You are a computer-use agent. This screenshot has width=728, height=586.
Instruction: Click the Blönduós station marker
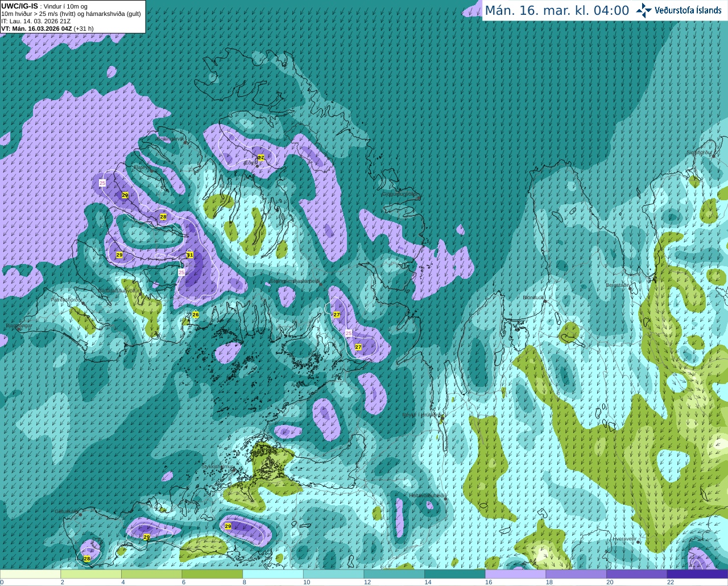[544, 302]
